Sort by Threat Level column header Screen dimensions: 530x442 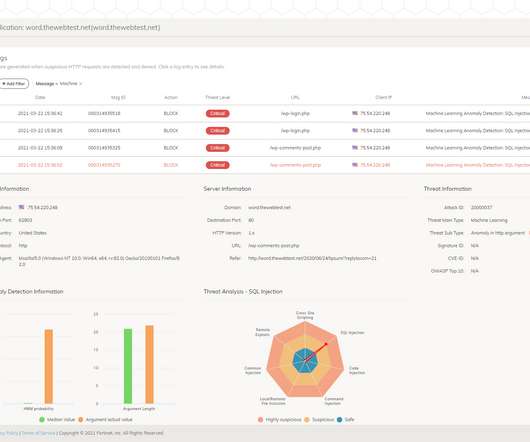(x=217, y=97)
